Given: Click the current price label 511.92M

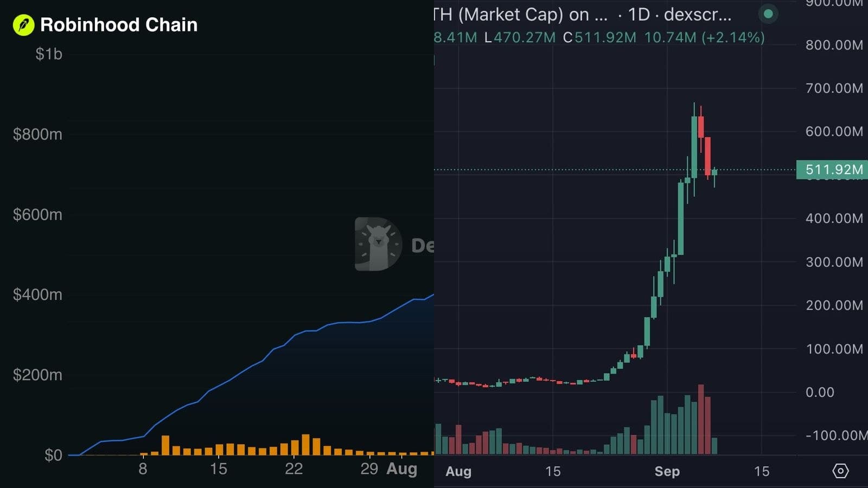Looking at the screenshot, I should pyautogui.click(x=832, y=170).
